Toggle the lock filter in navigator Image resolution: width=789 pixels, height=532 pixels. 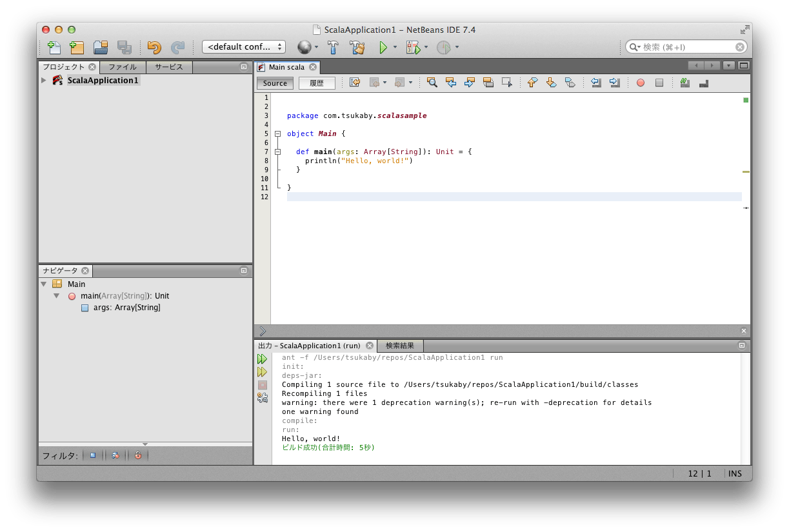(137, 455)
